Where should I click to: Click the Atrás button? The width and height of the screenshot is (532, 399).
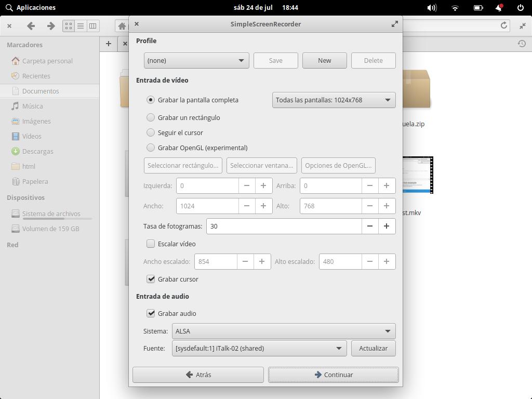click(198, 375)
